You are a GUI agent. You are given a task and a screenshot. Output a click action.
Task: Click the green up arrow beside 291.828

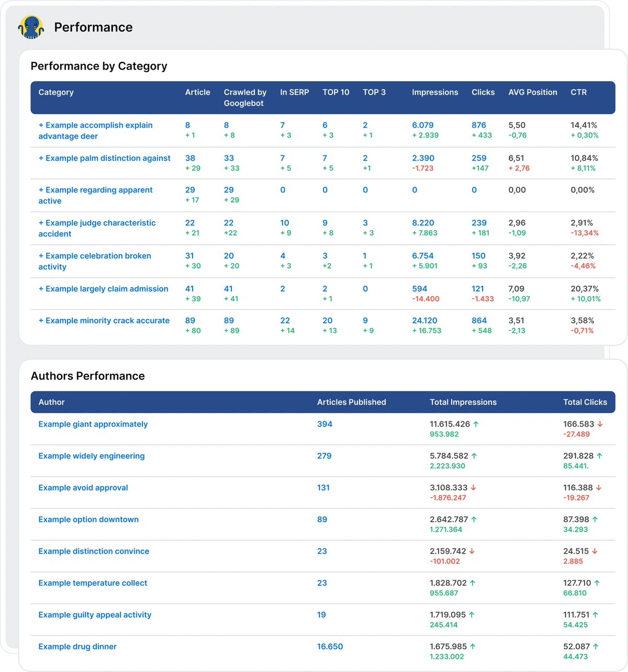point(599,456)
